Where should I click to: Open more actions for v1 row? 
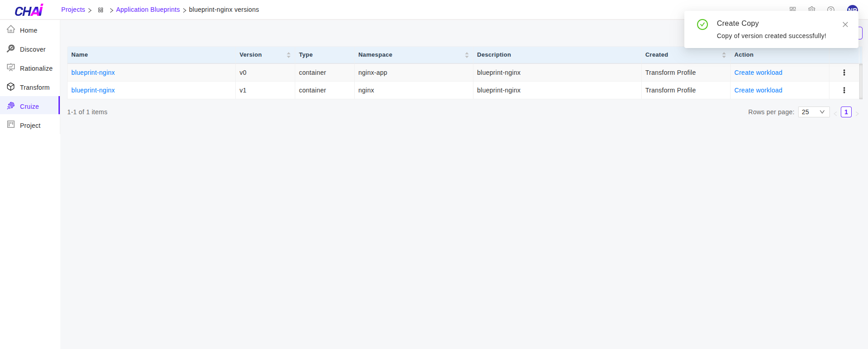point(844,90)
